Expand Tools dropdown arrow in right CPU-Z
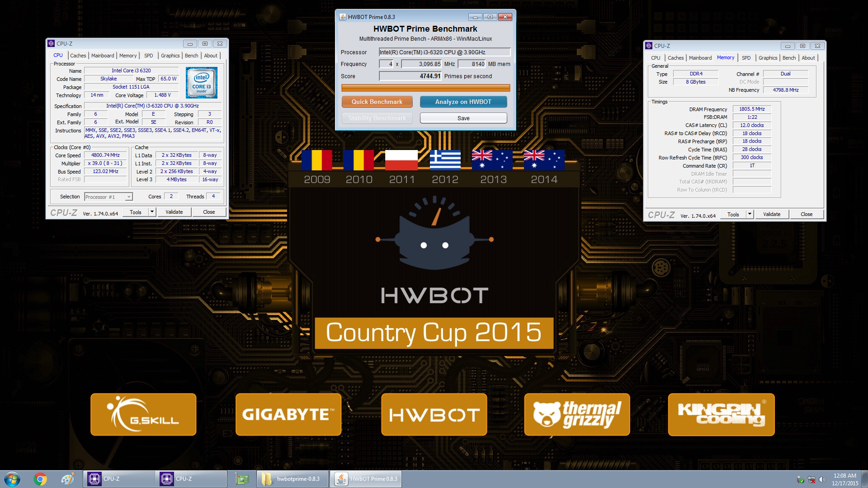The width and height of the screenshot is (868, 488). coord(750,214)
